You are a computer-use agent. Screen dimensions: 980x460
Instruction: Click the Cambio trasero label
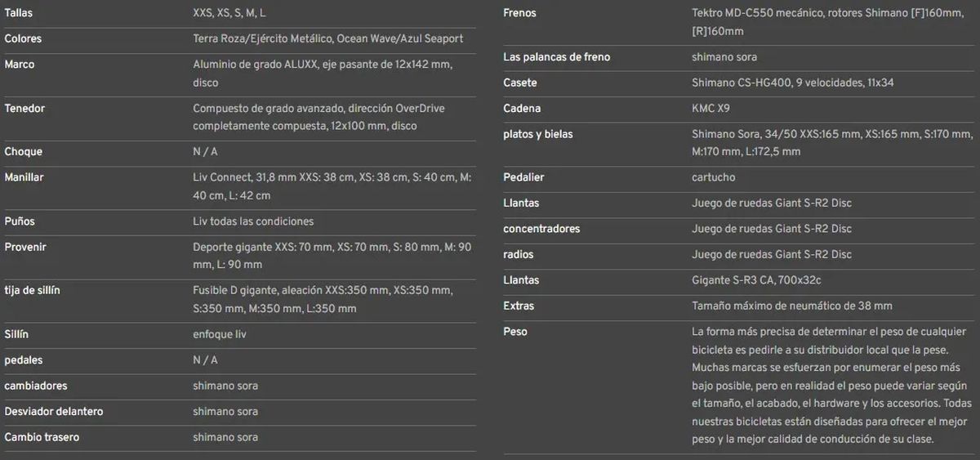(x=42, y=437)
